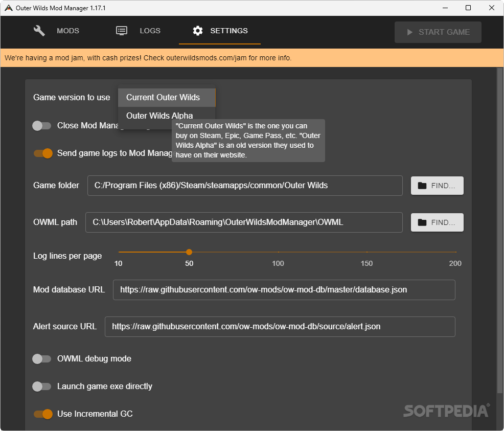504x431 pixels.
Task: Enable OWML debug mode
Action: click(x=42, y=359)
